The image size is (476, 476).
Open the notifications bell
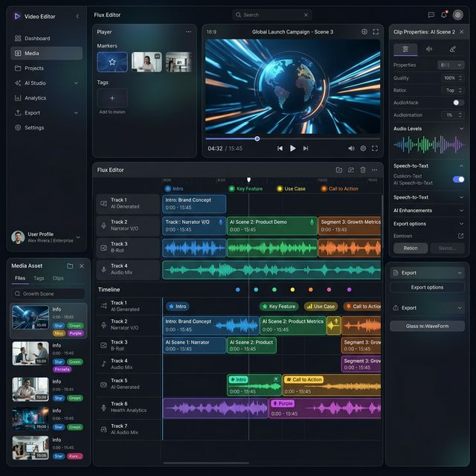(444, 14)
